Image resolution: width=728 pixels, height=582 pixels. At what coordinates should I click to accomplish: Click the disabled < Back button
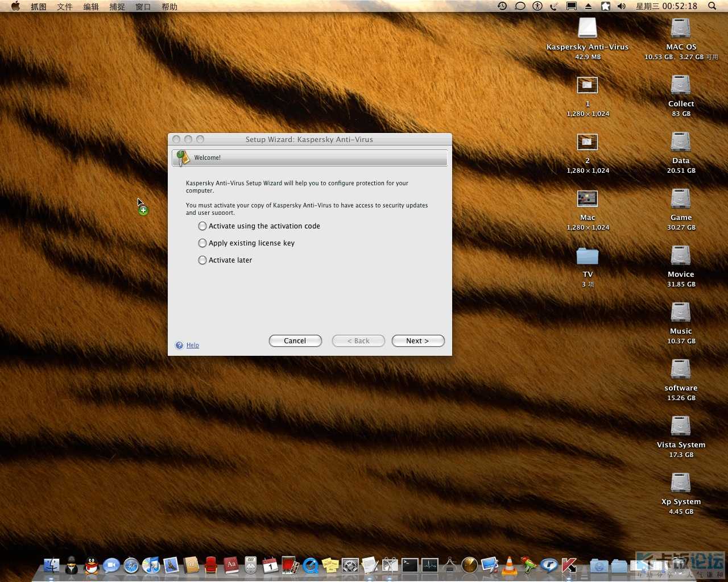[358, 341]
